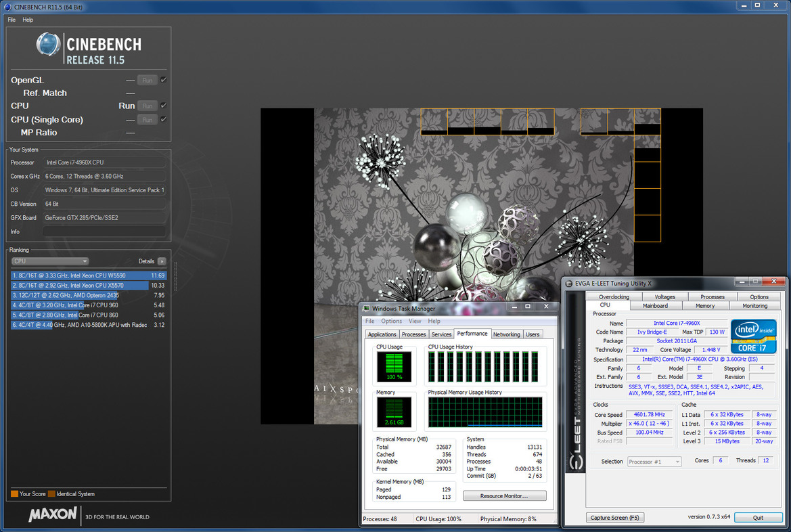Click the Physical Memory Usage History graph
The width and height of the screenshot is (791, 532).
[x=485, y=412]
